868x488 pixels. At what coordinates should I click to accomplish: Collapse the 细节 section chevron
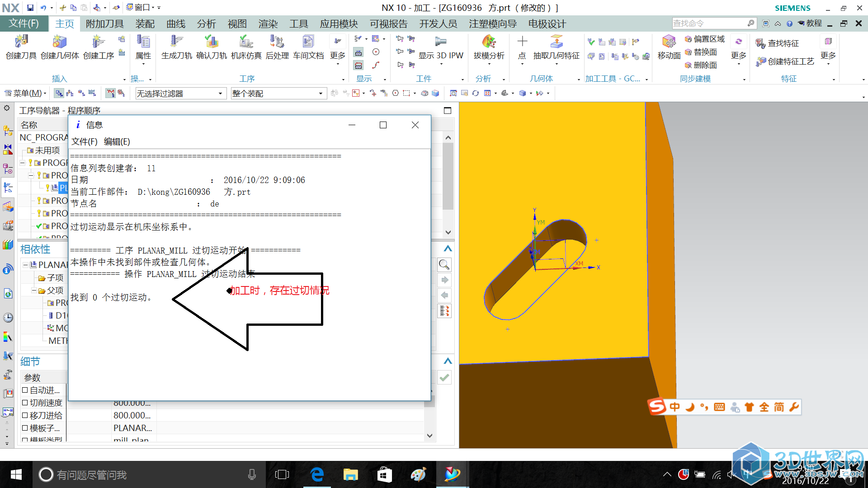[x=448, y=361]
